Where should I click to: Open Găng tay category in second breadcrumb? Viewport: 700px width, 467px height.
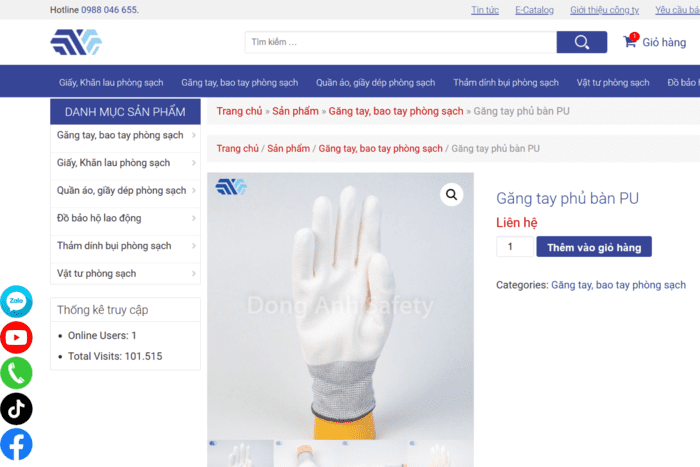tap(380, 148)
